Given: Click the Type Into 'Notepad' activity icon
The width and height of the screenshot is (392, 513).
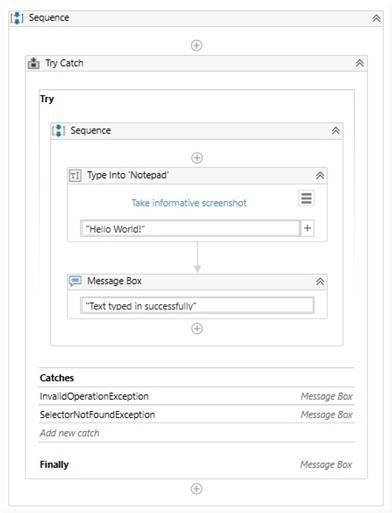Looking at the screenshot, I should pos(75,176).
